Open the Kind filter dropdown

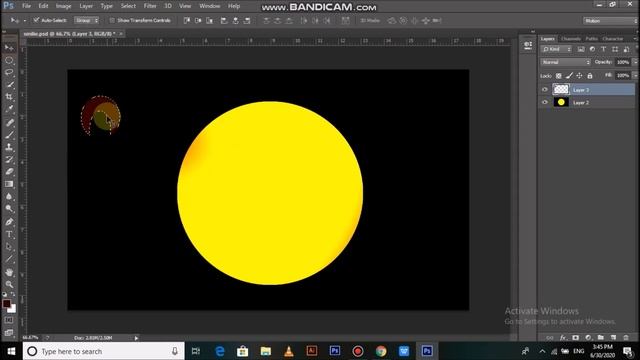[556, 49]
